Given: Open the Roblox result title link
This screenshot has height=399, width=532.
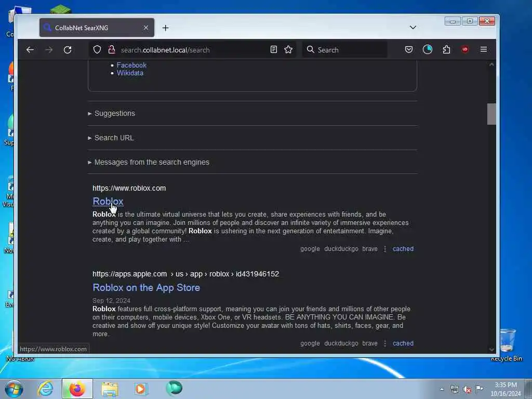Looking at the screenshot, I should pyautogui.click(x=108, y=201).
